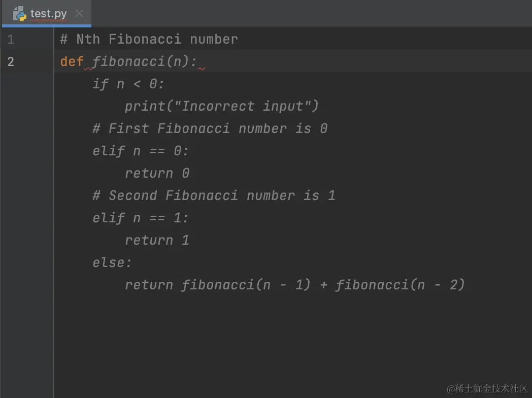Click the Python file icon on the test.py tab
This screenshot has width=532, height=398.
coord(20,14)
